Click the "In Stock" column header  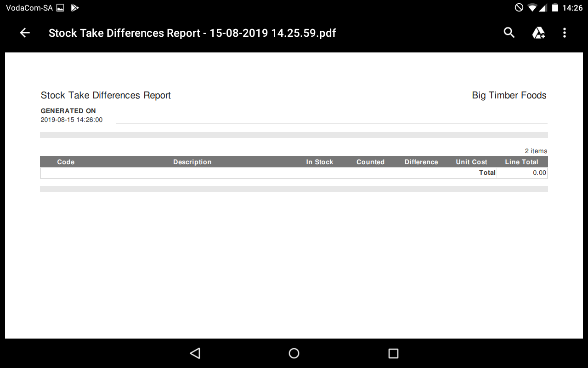coord(320,162)
